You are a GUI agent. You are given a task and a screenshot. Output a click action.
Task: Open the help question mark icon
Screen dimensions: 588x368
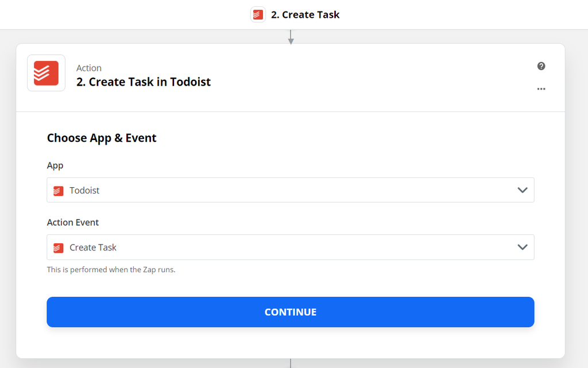tap(541, 66)
